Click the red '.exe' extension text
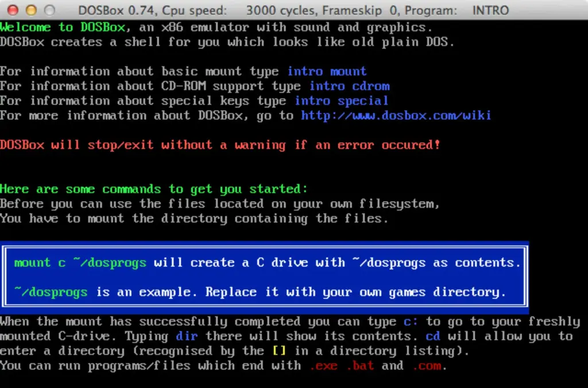 pyautogui.click(x=323, y=366)
